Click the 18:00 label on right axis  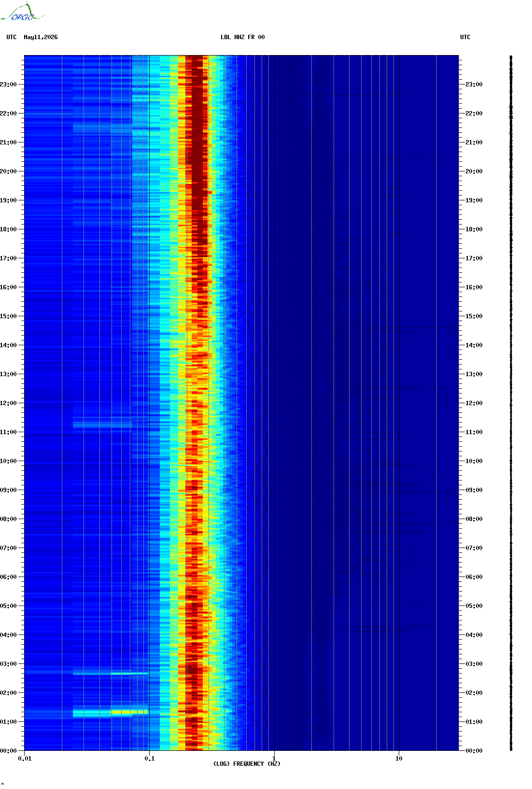pos(474,229)
